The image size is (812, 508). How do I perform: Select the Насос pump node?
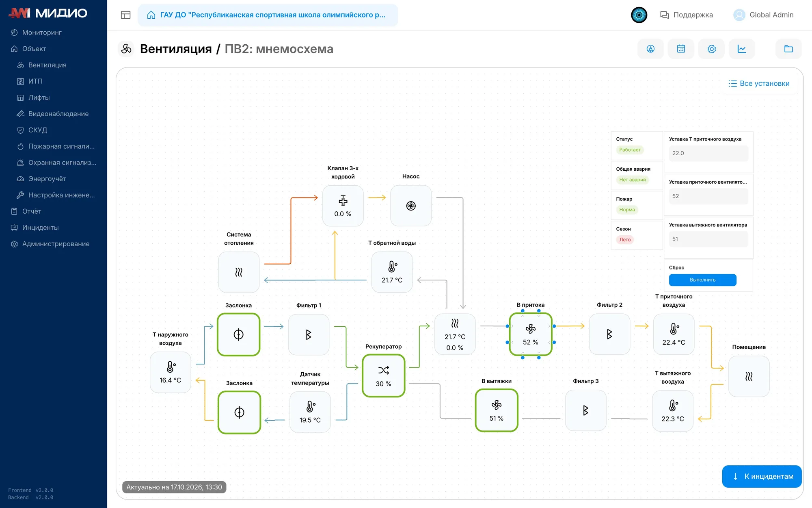tap(411, 206)
